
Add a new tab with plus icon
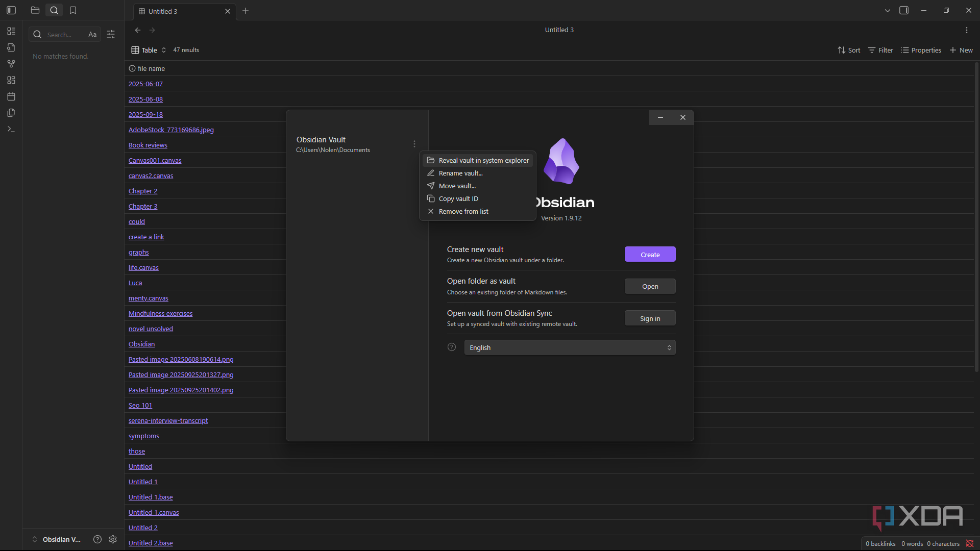(x=246, y=11)
